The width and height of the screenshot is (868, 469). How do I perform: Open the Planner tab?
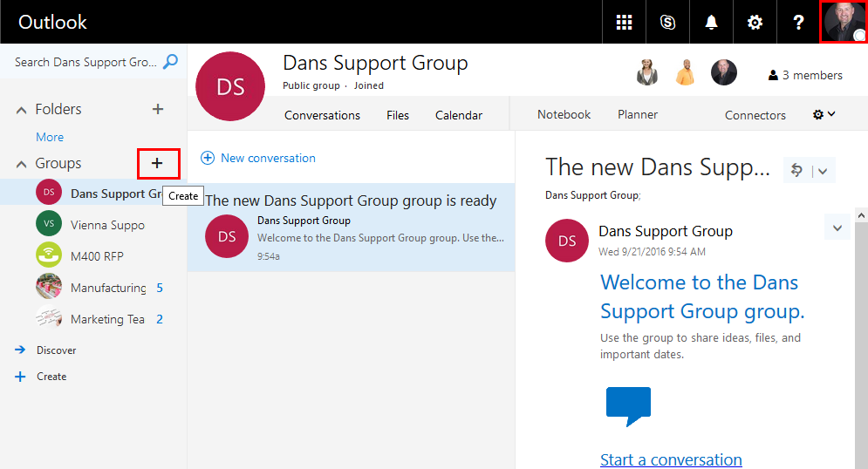(638, 114)
